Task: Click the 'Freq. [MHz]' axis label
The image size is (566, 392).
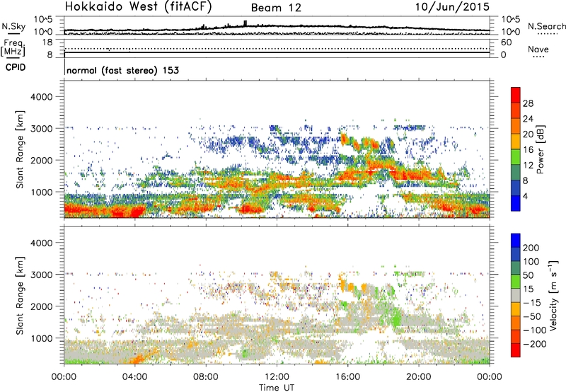Action: 13,48
